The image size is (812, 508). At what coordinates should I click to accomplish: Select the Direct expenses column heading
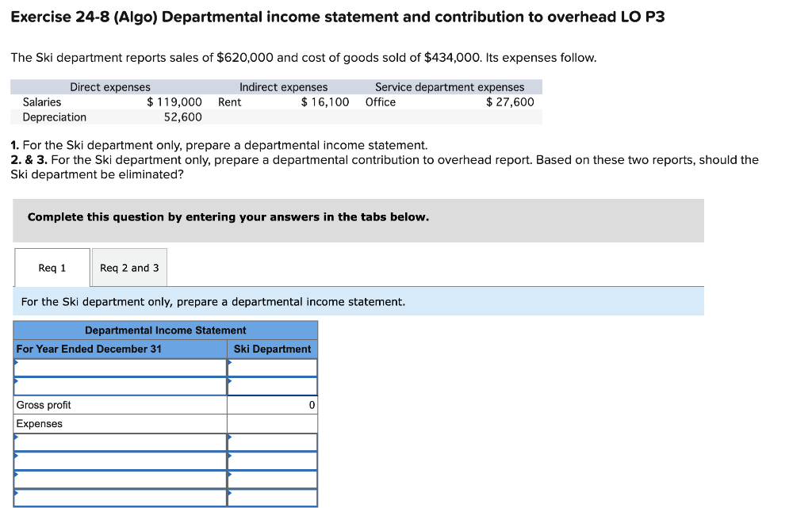tap(110, 87)
